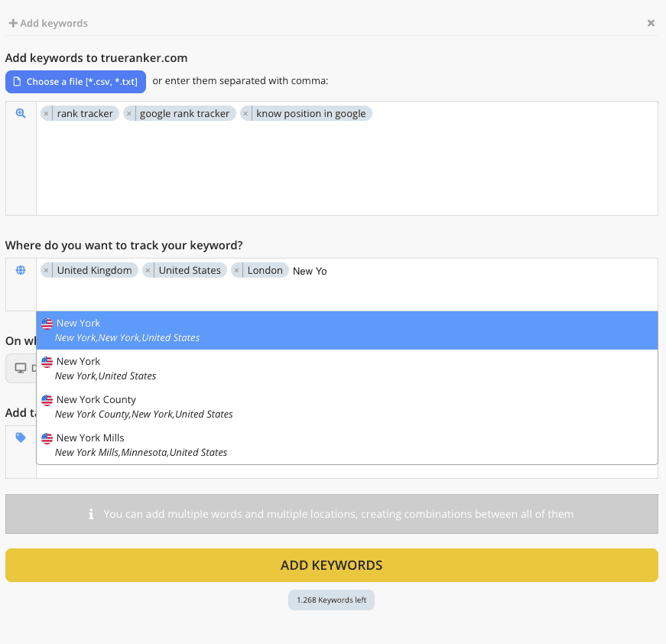Remove the 'google rank tracker' keyword tag
The image size is (666, 644).
point(128,113)
